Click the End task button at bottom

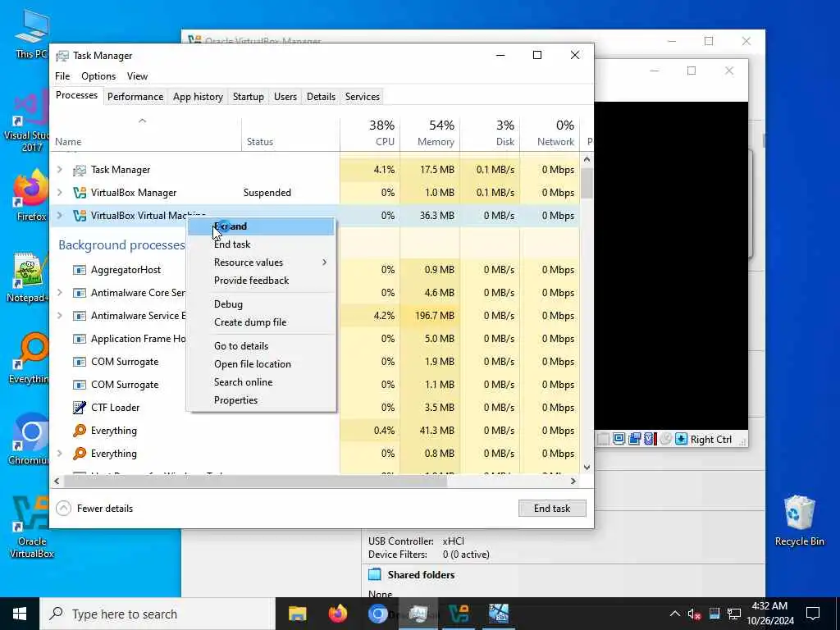coord(552,509)
